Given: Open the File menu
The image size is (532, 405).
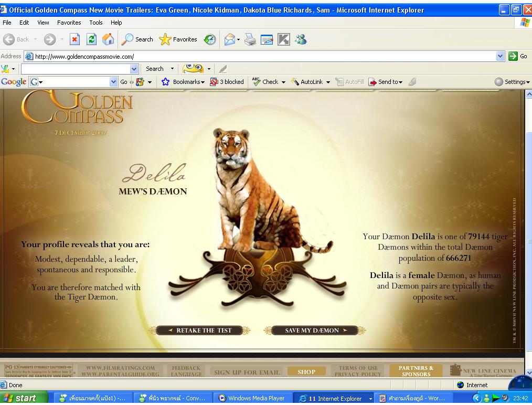Looking at the screenshot, I should pos(7,23).
